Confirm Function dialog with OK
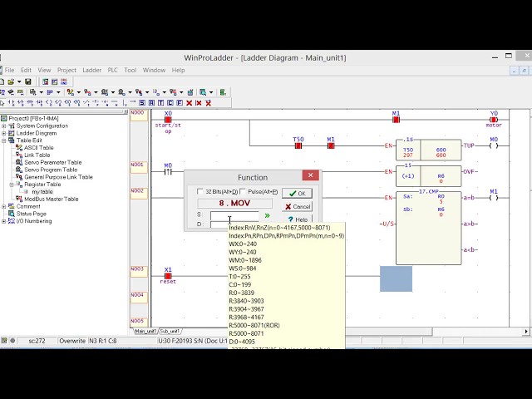This screenshot has width=532, height=399. click(x=297, y=194)
